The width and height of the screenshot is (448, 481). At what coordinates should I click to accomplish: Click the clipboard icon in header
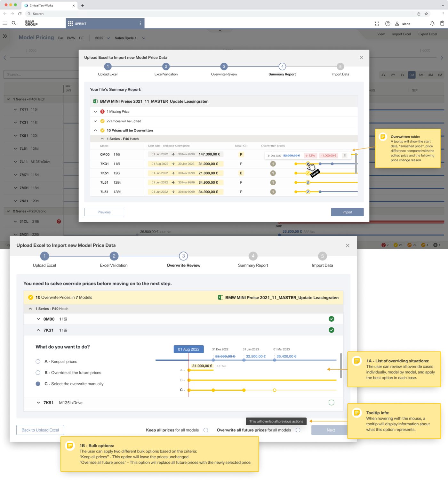442,23
